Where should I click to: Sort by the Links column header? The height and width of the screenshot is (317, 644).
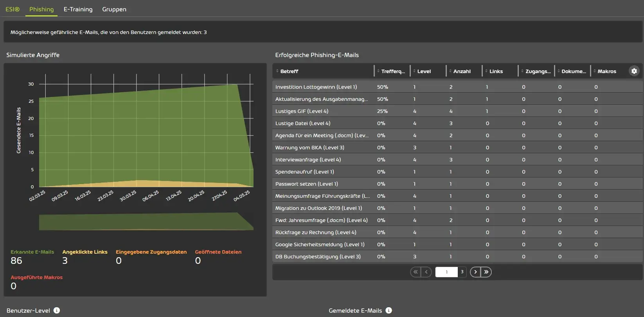496,72
